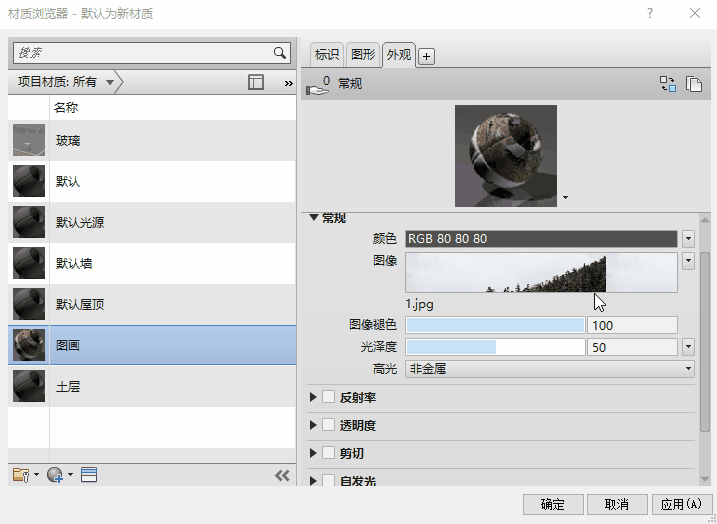Click the 图画 material thumbnail
717x524 pixels.
(29, 345)
